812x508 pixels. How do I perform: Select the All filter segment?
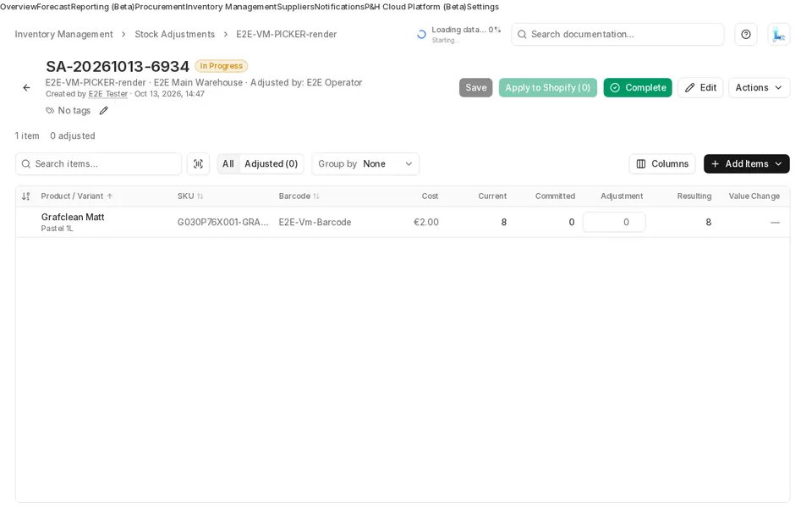pos(228,163)
